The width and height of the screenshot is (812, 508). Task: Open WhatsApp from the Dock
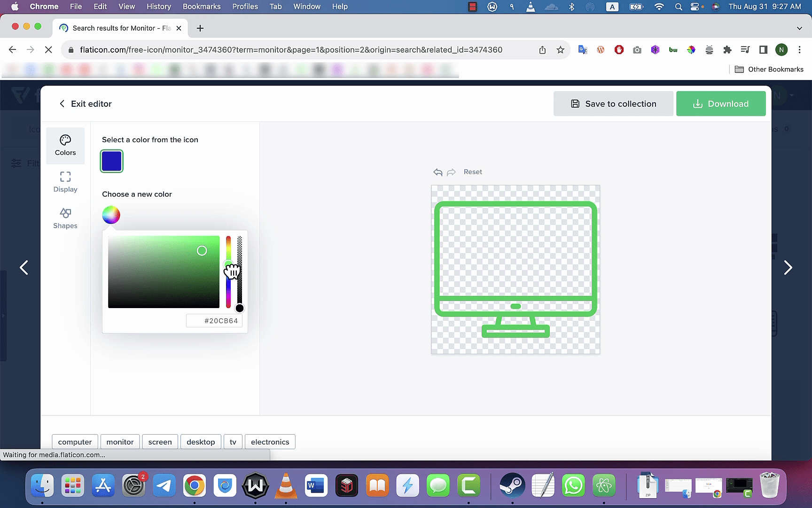[573, 485]
